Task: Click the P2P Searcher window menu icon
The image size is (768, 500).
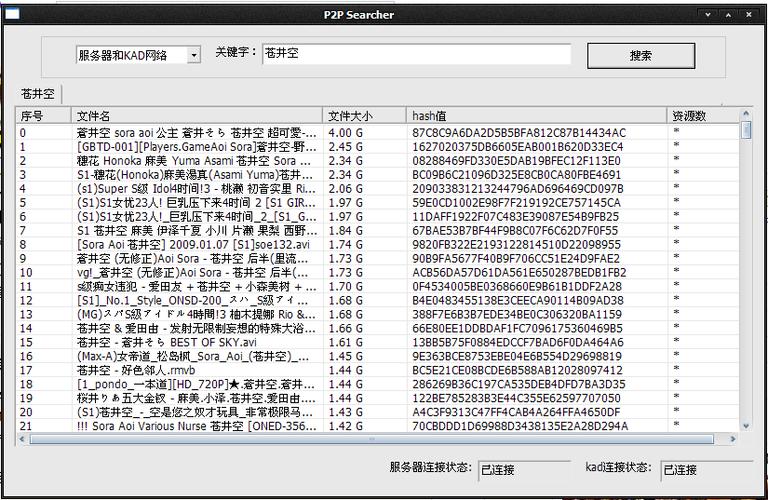Action: (x=12, y=14)
